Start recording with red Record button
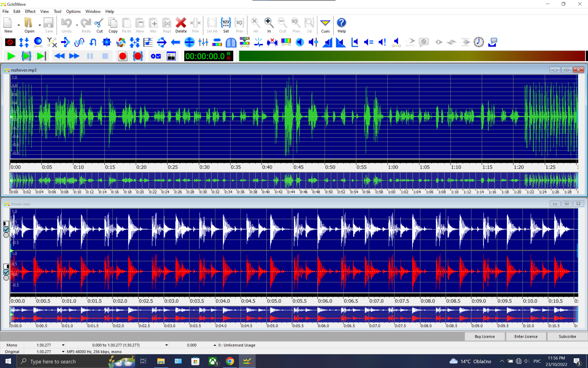The height and width of the screenshot is (368, 588). click(123, 56)
